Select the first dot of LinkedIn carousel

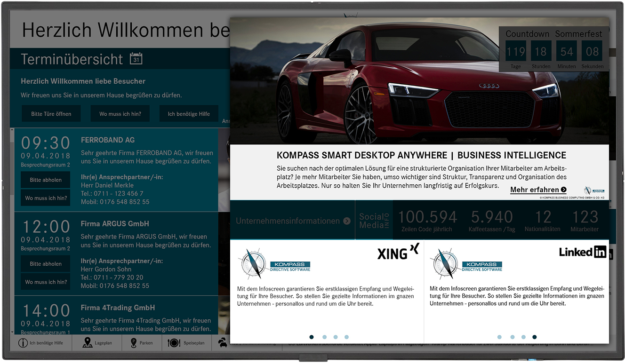click(x=499, y=337)
